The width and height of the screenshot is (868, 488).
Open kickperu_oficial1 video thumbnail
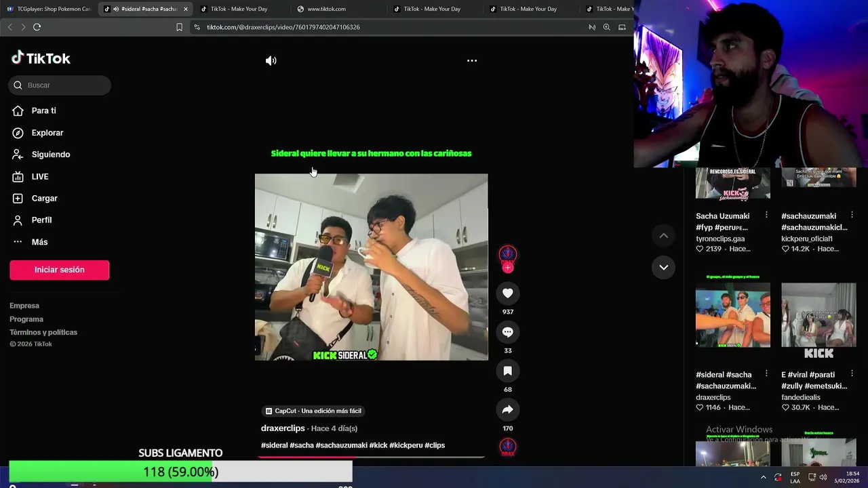[x=818, y=178]
